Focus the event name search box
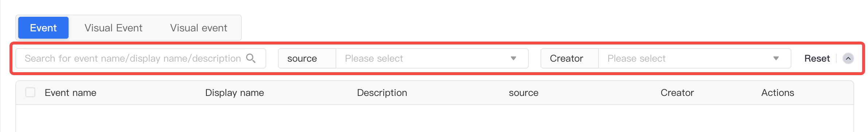Viewport: 868px width, 132px height. [141, 58]
